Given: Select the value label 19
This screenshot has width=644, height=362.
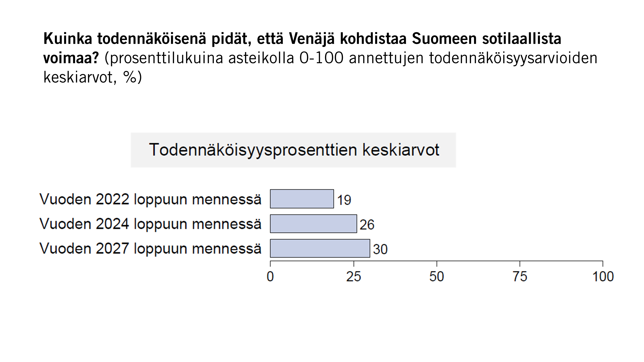Looking at the screenshot, I should (344, 200).
